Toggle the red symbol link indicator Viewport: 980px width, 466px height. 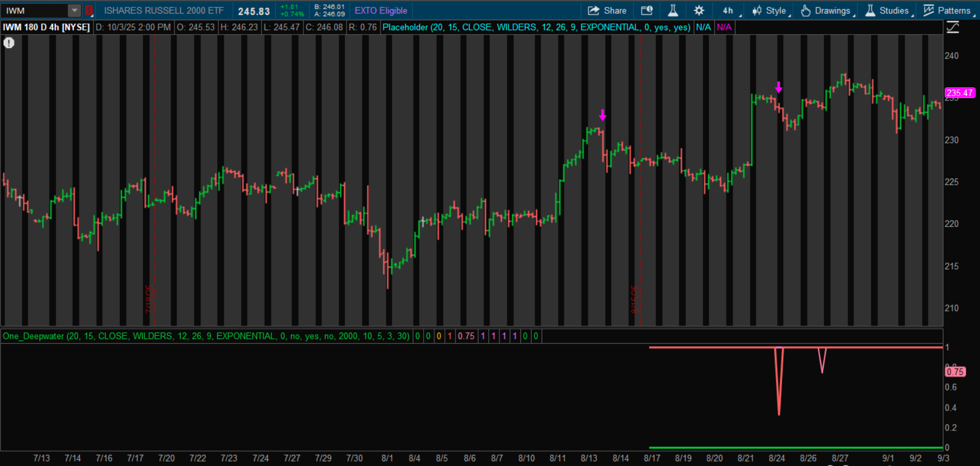[x=89, y=11]
